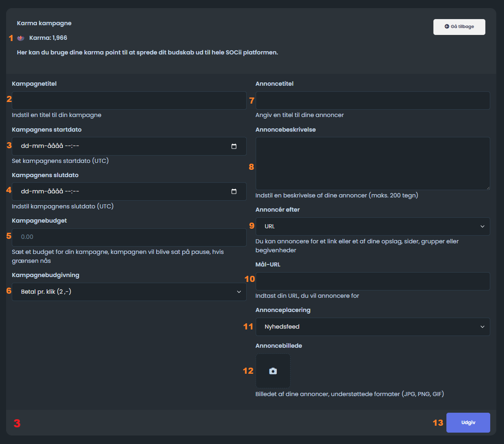
Task: Focus the Kampagnetitel text field
Action: pyautogui.click(x=129, y=100)
